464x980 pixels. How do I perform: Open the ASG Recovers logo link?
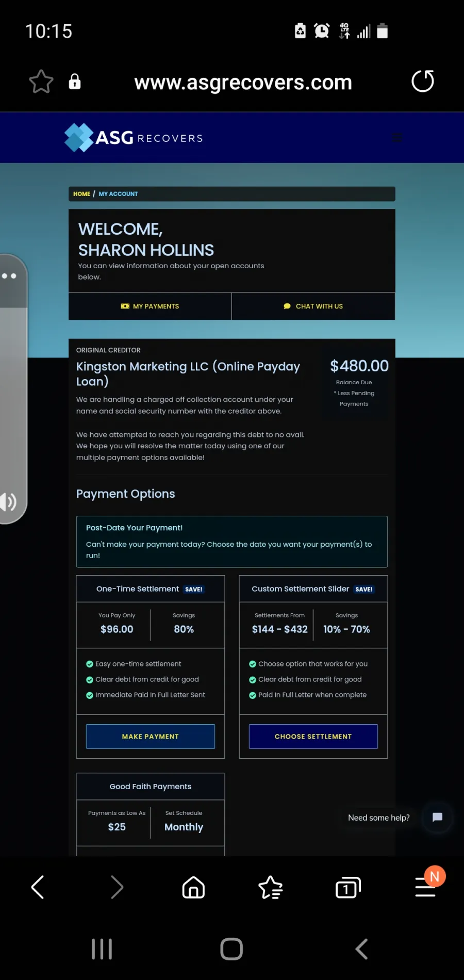click(x=134, y=138)
